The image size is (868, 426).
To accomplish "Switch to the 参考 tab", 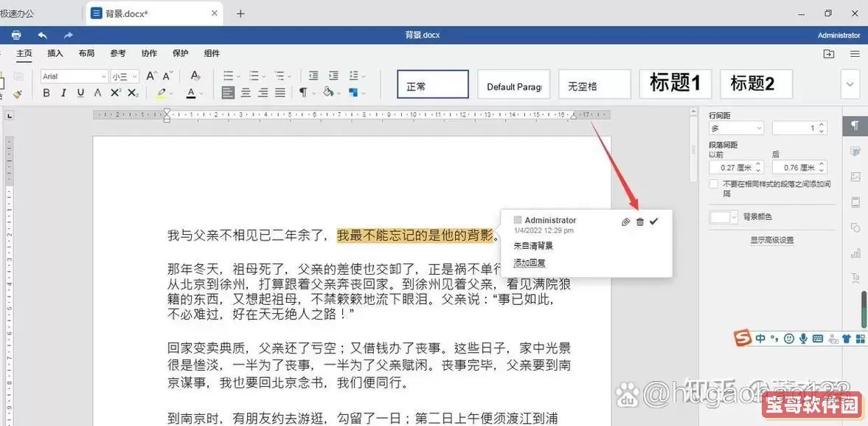I will coord(118,54).
